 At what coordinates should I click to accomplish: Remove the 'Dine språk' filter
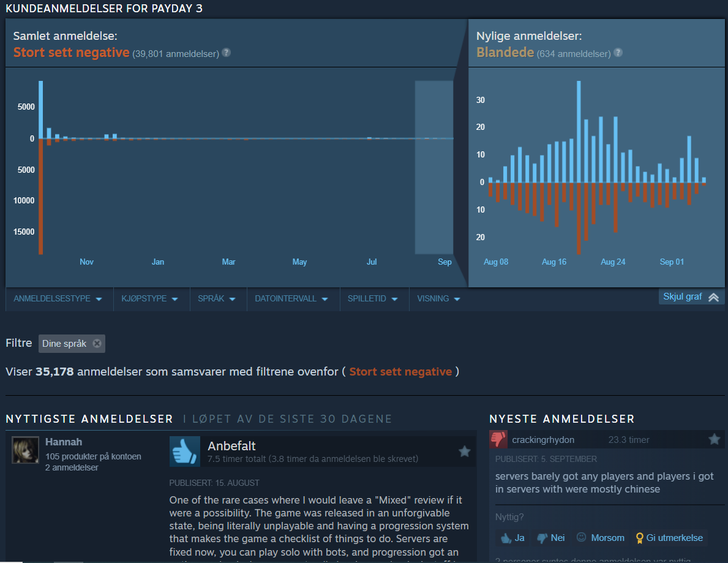[x=97, y=343]
